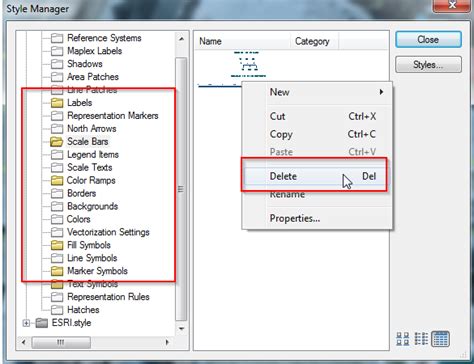Click the tree's scroll down arrow

click(181, 329)
